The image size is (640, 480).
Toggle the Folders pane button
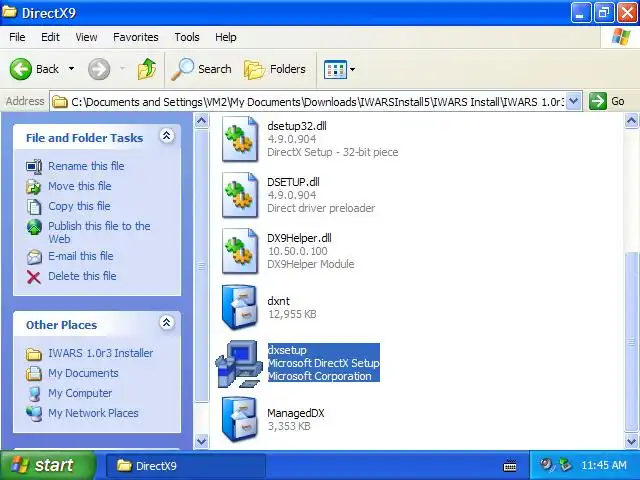click(275, 69)
